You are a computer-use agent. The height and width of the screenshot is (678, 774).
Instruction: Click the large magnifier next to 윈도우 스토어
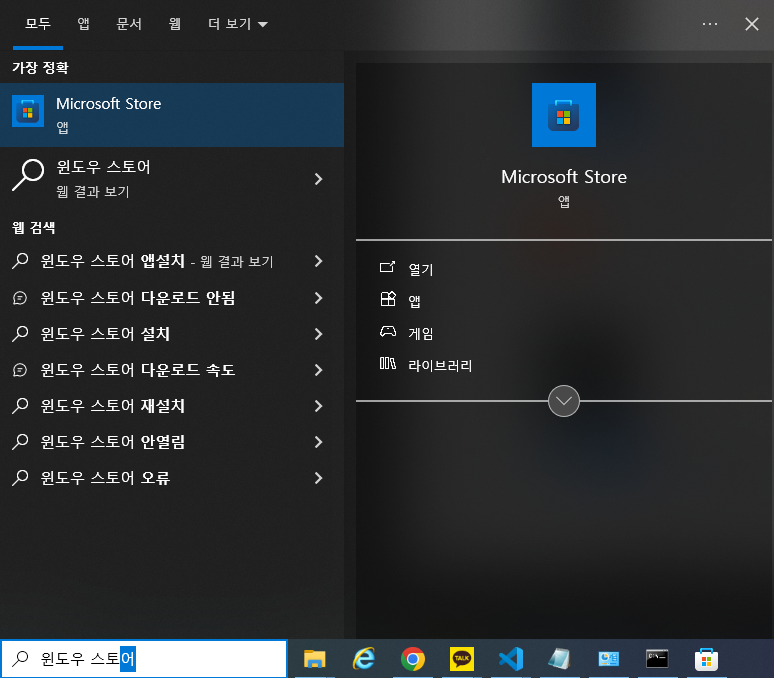coord(28,175)
